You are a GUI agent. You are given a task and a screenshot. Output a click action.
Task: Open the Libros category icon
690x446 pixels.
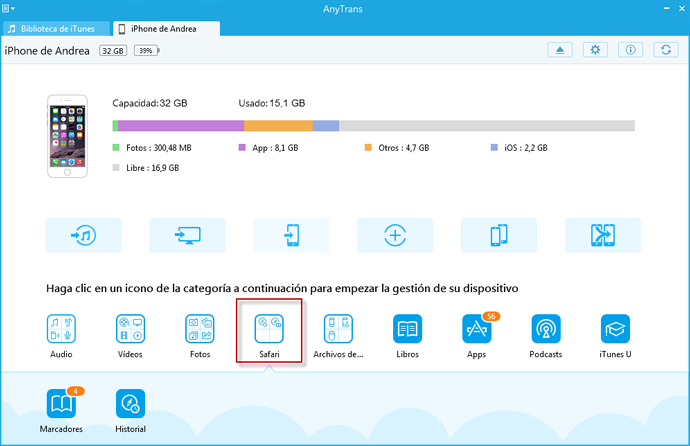[407, 329]
